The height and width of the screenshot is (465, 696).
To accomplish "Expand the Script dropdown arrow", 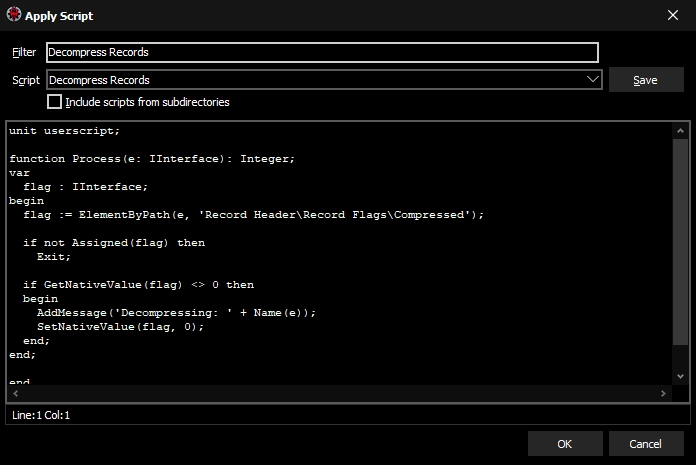I will pos(591,80).
